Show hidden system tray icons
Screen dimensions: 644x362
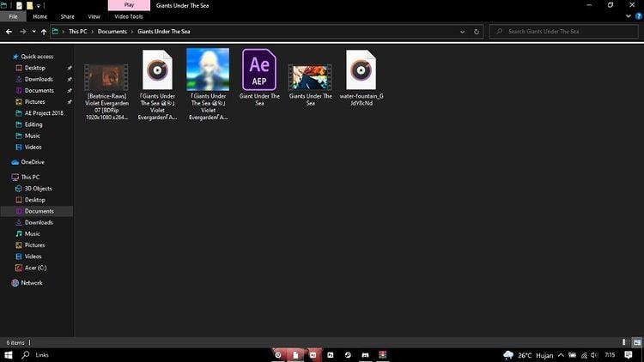tap(561, 355)
